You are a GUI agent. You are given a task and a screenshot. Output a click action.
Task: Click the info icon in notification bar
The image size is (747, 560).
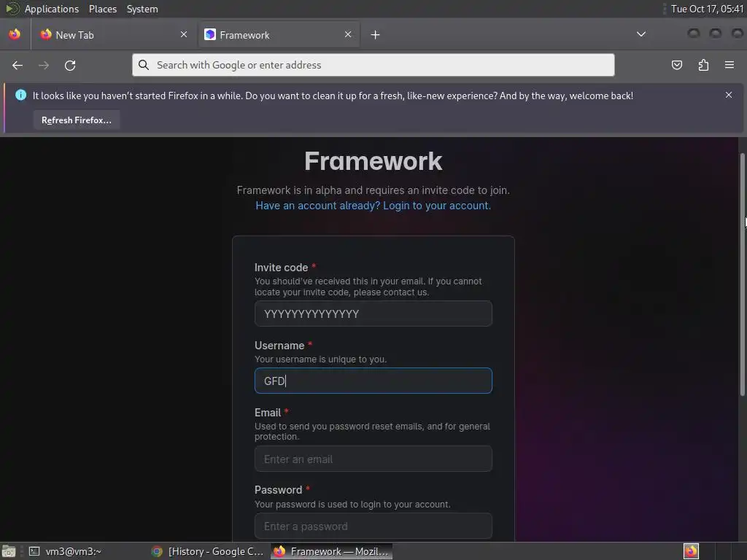[20, 95]
